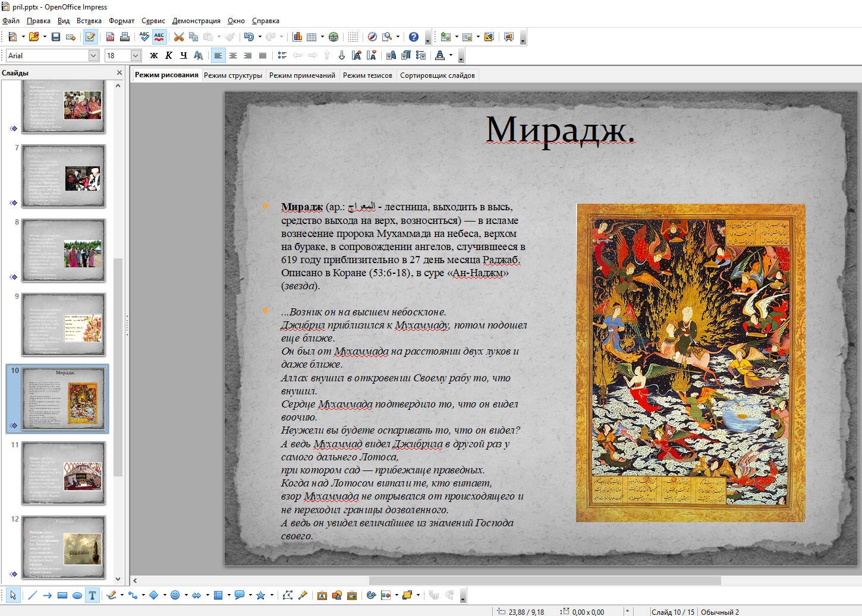Start the slide show
862x616 pixels.
click(509, 37)
